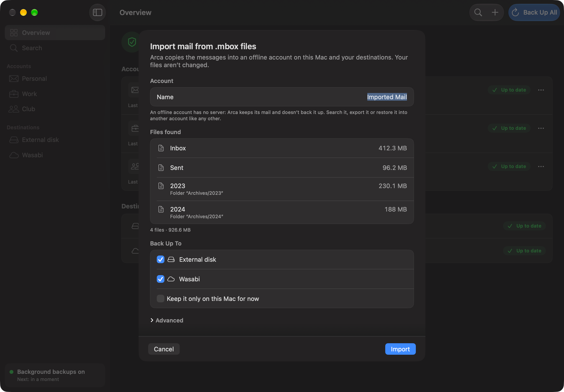Open the Club account in sidebar
The height and width of the screenshot is (392, 564).
tap(55, 109)
